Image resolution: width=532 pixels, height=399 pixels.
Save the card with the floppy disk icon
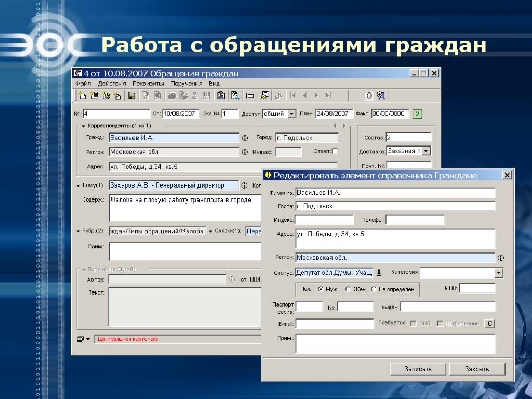[x=131, y=96]
